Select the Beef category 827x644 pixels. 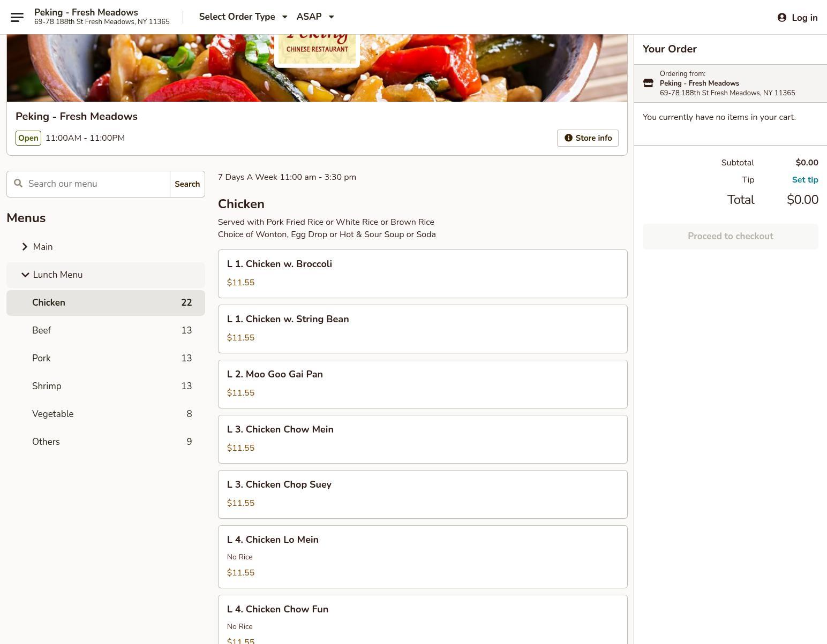(106, 330)
